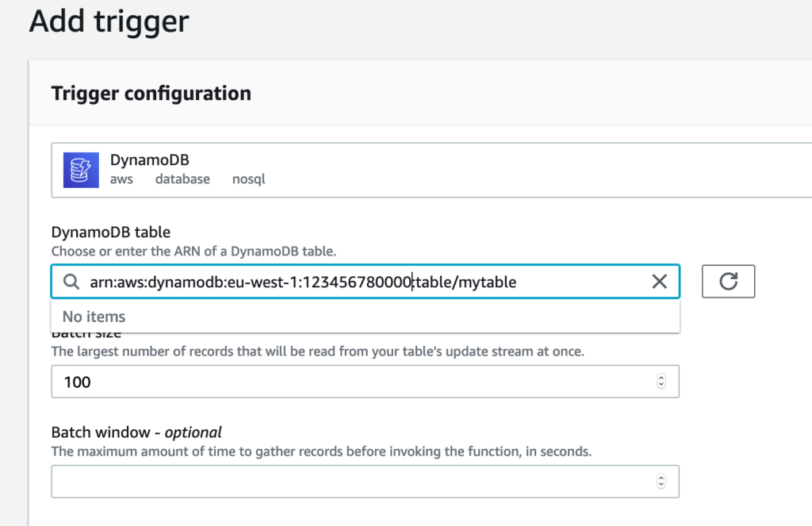The image size is (812, 526).
Task: Increment Batch window using the up arrow
Action: tap(661, 478)
